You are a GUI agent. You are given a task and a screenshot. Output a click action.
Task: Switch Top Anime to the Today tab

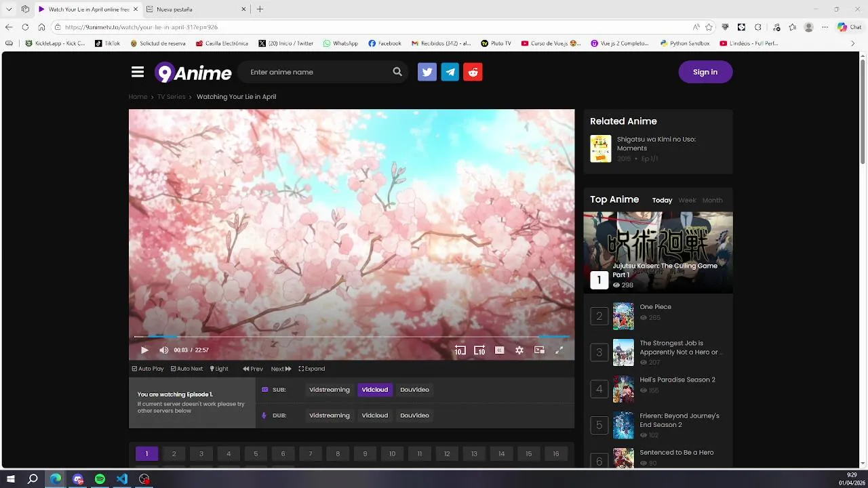[662, 201]
